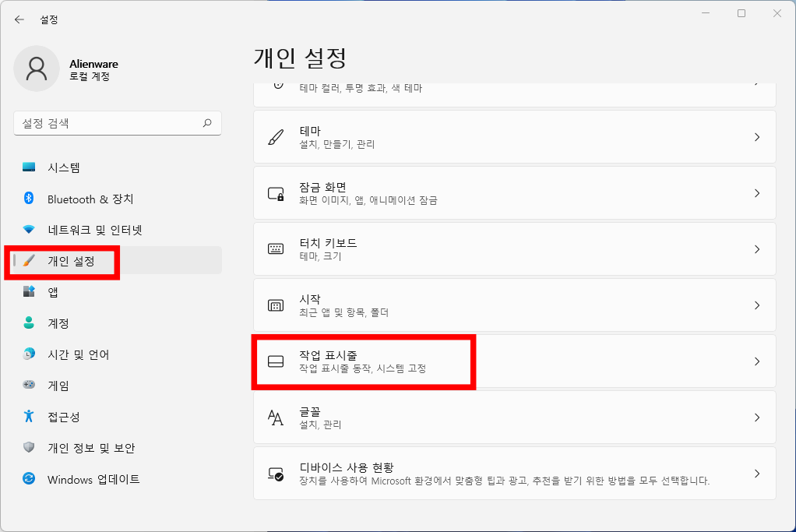Click the 네트워크 및 인터넷 wifi icon
Screen dimensions: 796x532
29,230
